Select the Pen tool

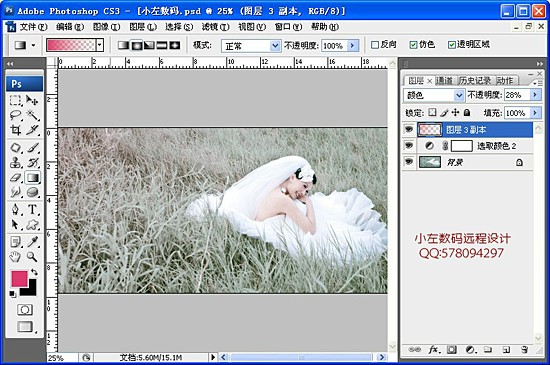click(x=15, y=209)
